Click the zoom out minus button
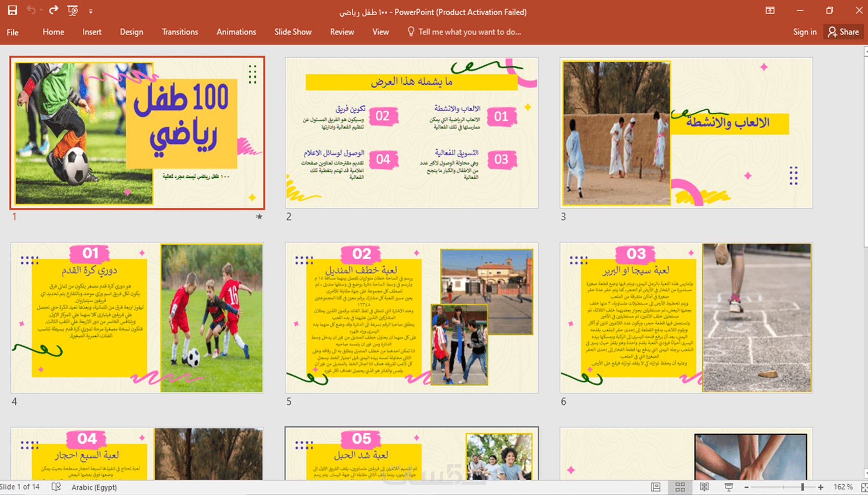 tap(746, 487)
